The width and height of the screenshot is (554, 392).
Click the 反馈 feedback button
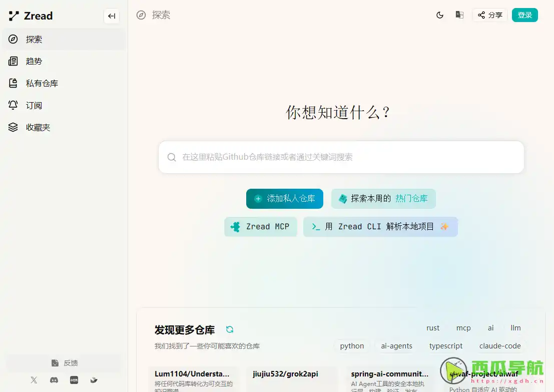click(64, 363)
